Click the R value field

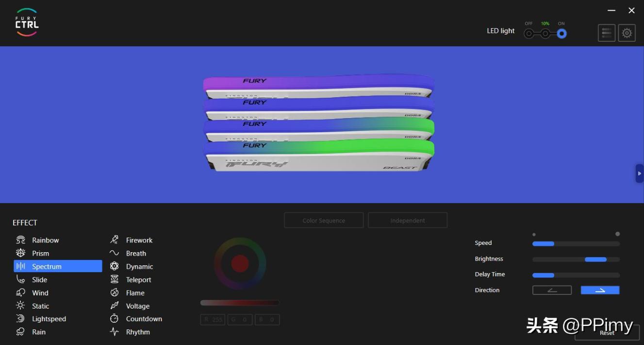213,319
